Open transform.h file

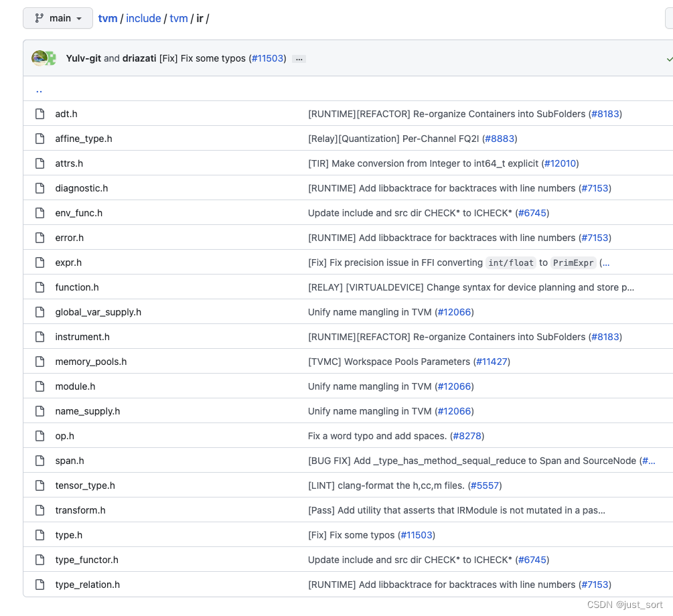pos(80,510)
